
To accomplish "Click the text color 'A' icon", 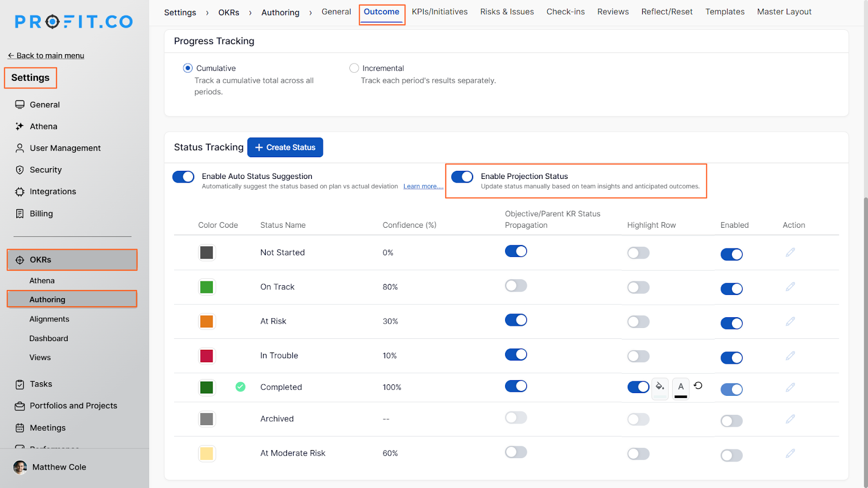I will (x=681, y=387).
